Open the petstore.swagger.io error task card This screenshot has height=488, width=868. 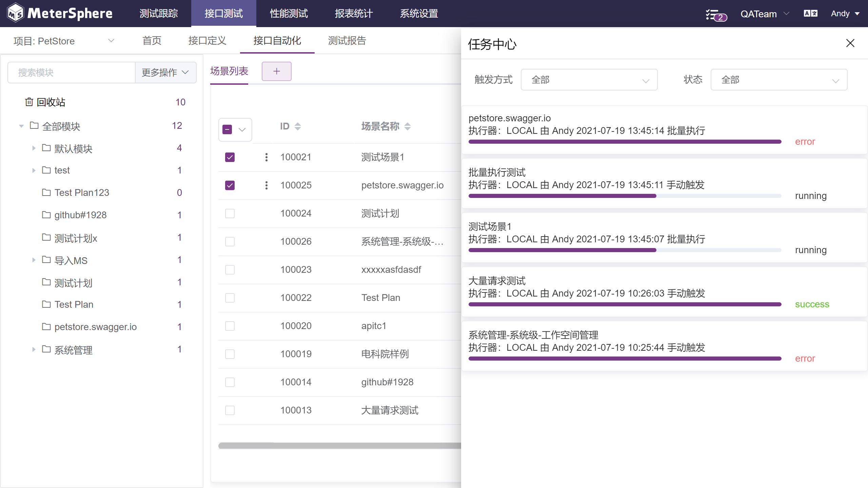tap(665, 130)
